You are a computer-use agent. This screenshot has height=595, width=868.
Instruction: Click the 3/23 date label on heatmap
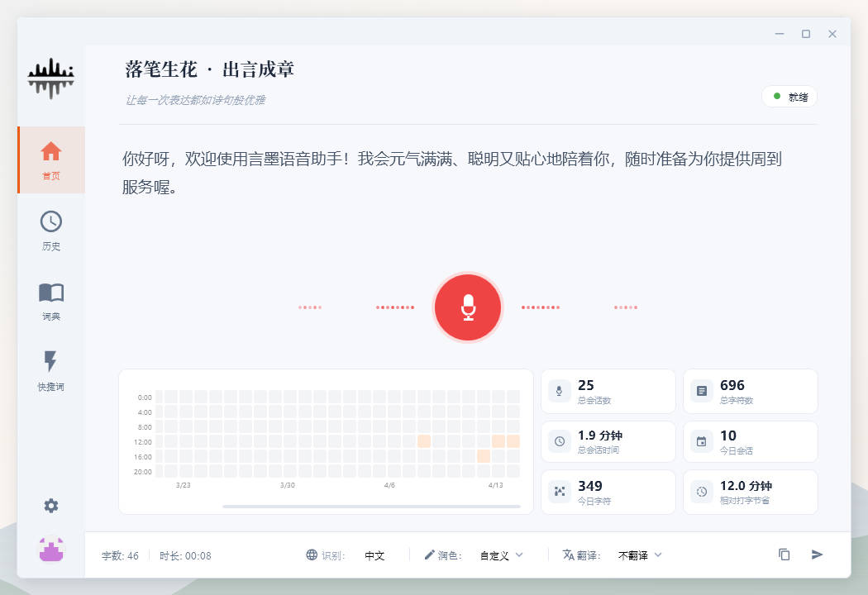pos(184,485)
